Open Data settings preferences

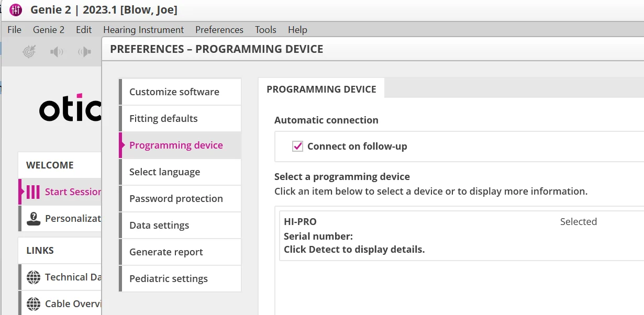180,226
